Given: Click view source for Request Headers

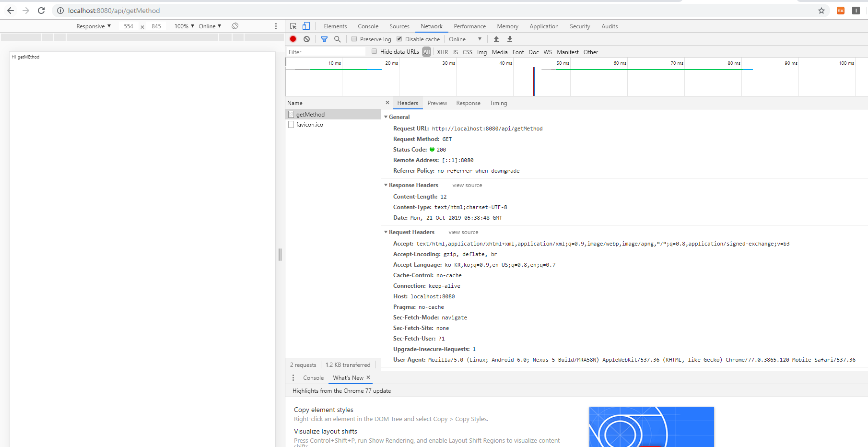Looking at the screenshot, I should [463, 232].
